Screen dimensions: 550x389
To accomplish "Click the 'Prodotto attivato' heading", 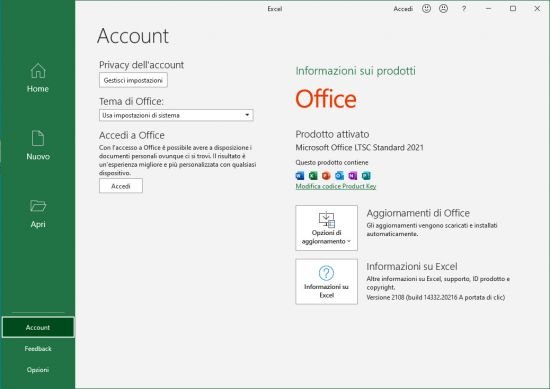I will point(332,134).
